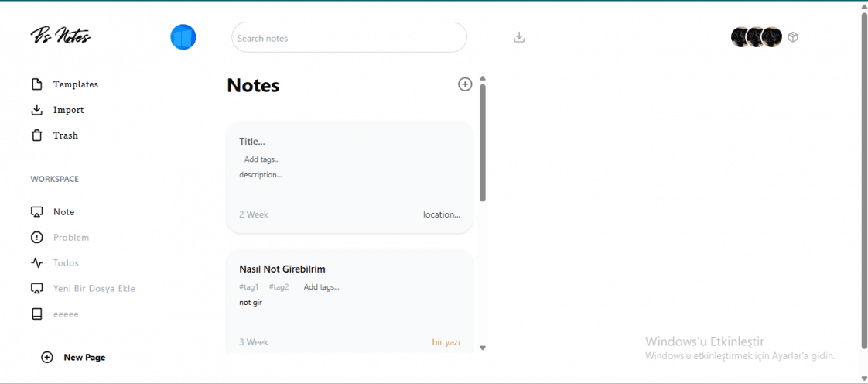The width and height of the screenshot is (868, 384).
Task: Click the Import download icon in sidebar
Action: pos(36,110)
